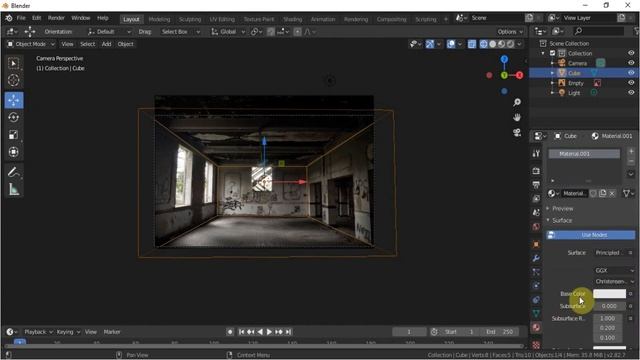Expand the Preview panel

(x=562, y=209)
